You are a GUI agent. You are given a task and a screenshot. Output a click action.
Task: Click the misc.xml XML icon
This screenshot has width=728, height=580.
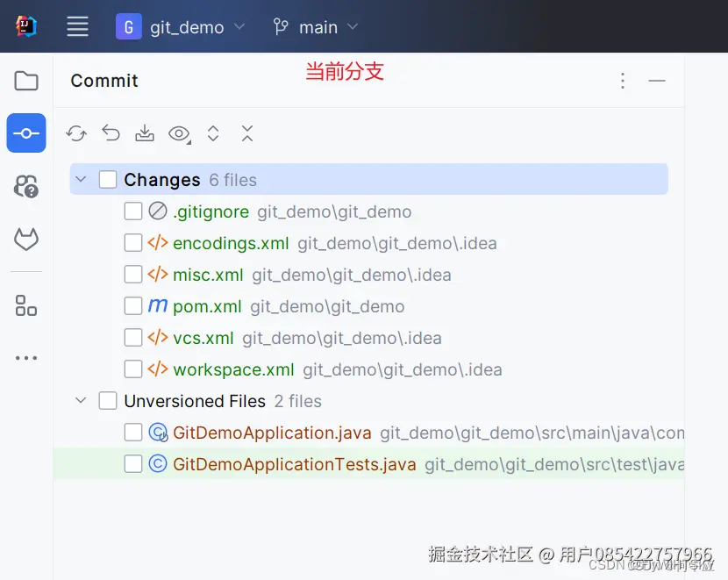click(x=158, y=275)
